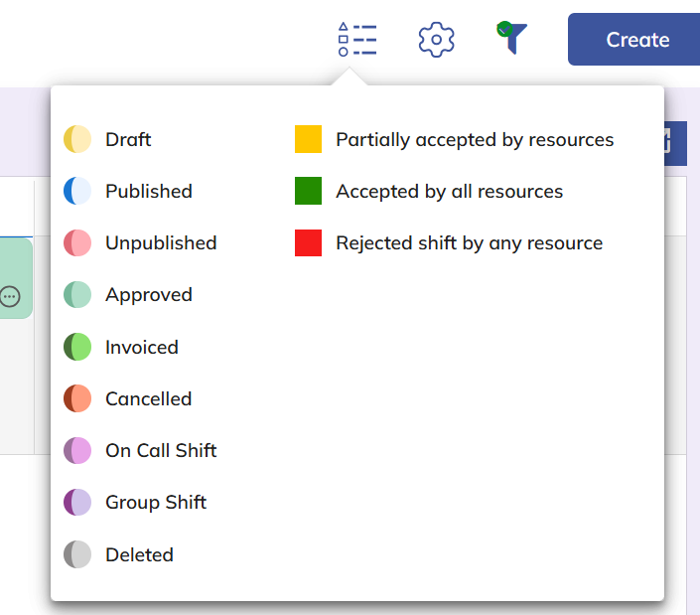Click the yellow Partially accepted swatch
Image resolution: width=700 pixels, height=615 pixels.
click(308, 139)
